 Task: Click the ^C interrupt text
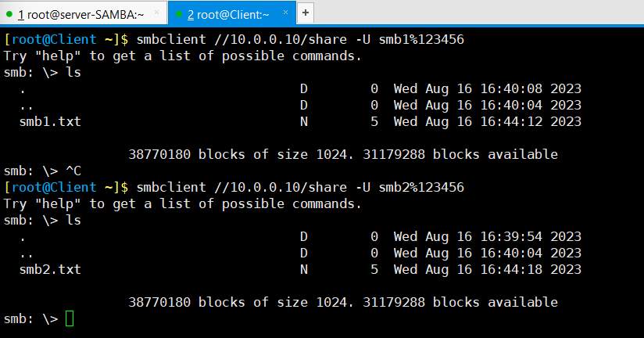click(73, 171)
